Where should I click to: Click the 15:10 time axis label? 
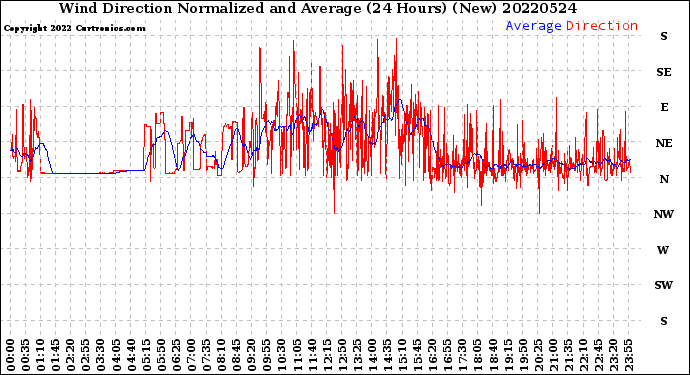[402, 355]
